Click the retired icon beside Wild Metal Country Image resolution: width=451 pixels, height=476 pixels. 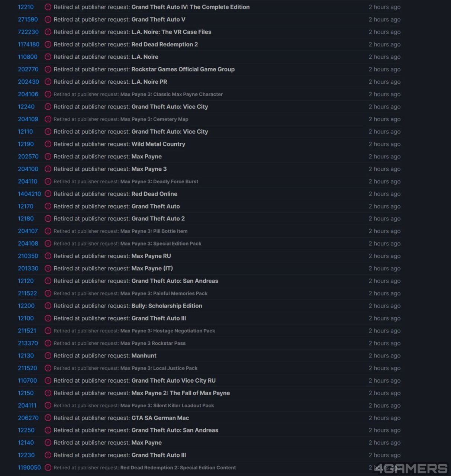click(x=48, y=144)
